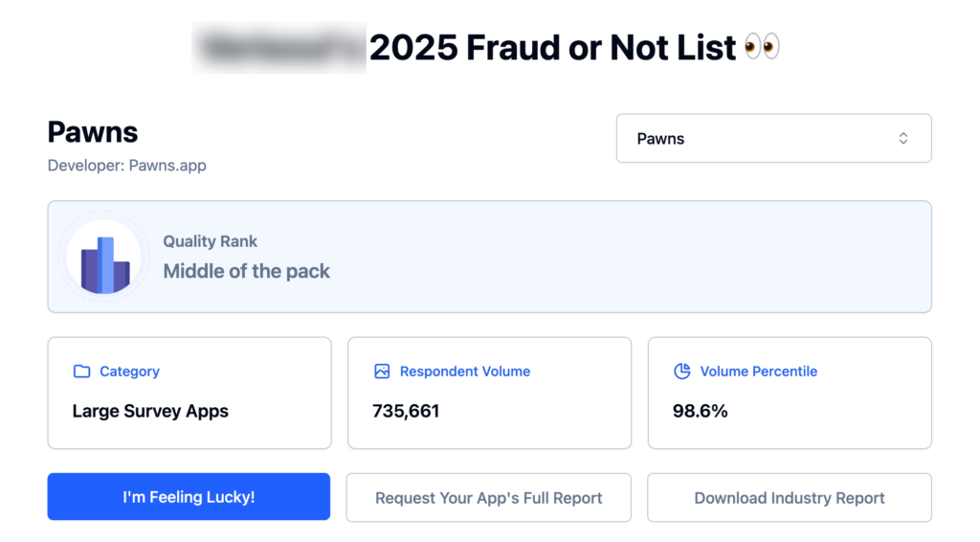
Task: Click the bar chart Quality Rank icon
Action: (104, 257)
